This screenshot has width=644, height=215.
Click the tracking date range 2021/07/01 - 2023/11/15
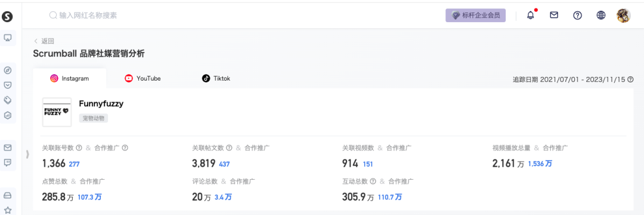coord(583,79)
